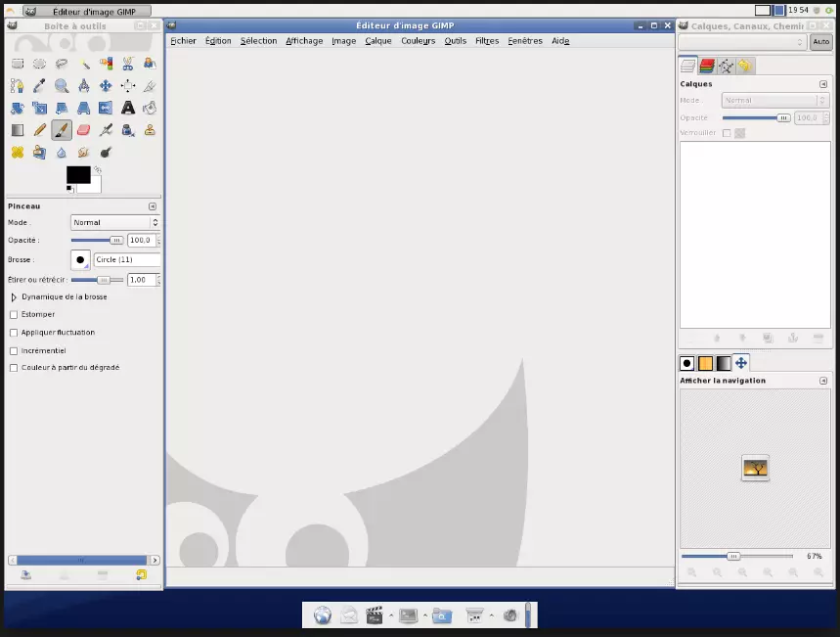Select the Blend gradient tool
Image resolution: width=840 pixels, height=637 pixels.
coord(18,130)
